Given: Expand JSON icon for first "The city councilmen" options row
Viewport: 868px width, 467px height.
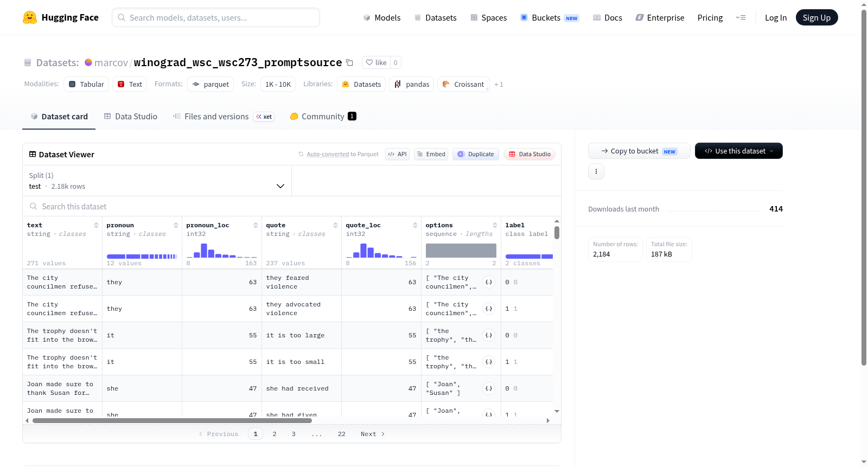Looking at the screenshot, I should tap(489, 282).
